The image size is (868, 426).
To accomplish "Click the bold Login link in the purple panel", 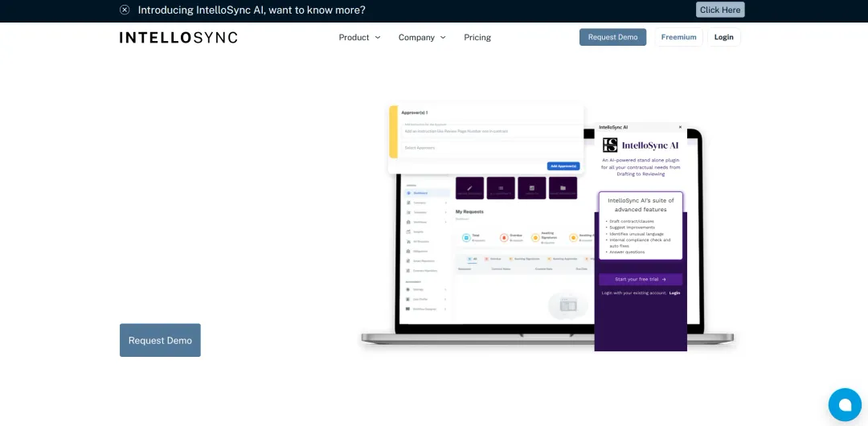I will click(675, 293).
